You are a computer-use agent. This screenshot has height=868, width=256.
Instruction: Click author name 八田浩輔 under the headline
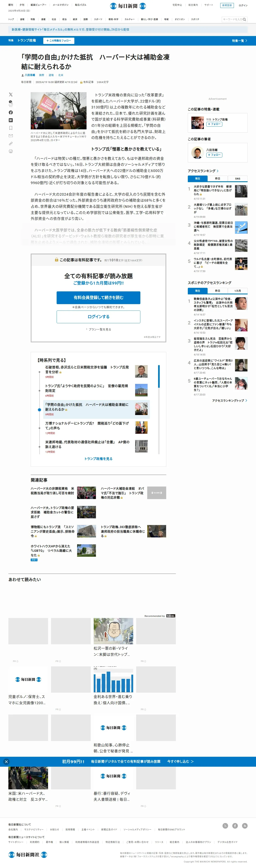(x=30, y=75)
